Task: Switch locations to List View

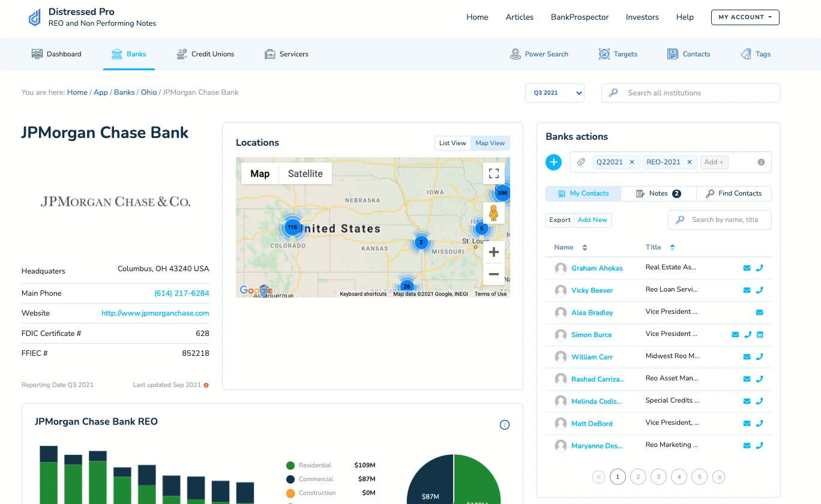Action: click(x=453, y=143)
